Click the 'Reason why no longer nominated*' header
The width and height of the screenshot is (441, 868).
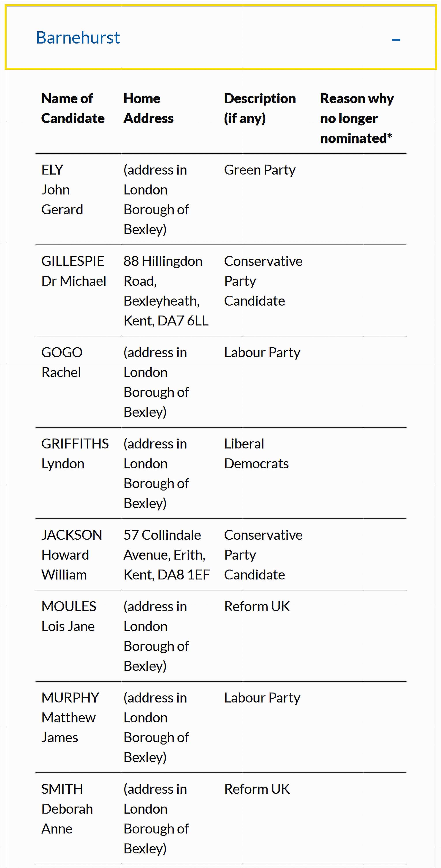click(357, 118)
